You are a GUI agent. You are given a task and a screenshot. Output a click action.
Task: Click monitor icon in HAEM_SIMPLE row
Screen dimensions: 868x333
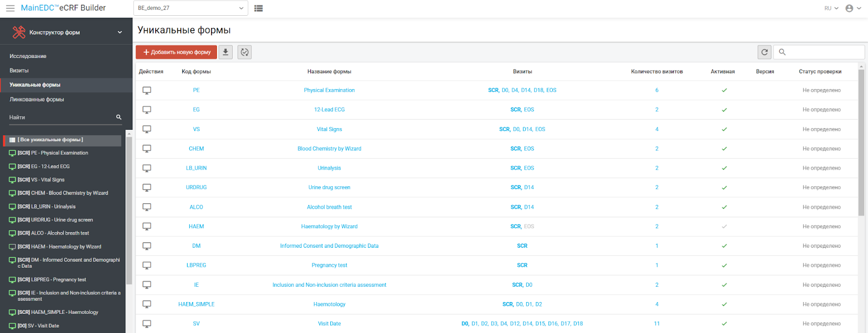point(147,304)
